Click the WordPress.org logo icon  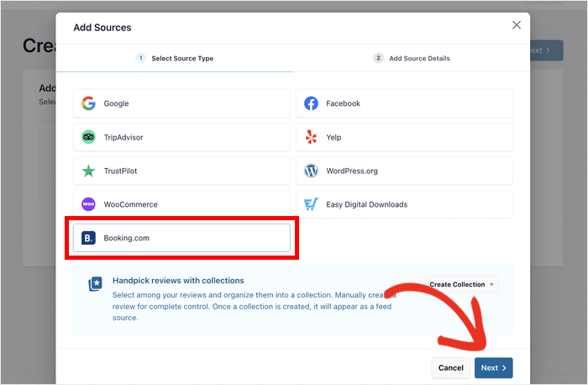click(311, 171)
